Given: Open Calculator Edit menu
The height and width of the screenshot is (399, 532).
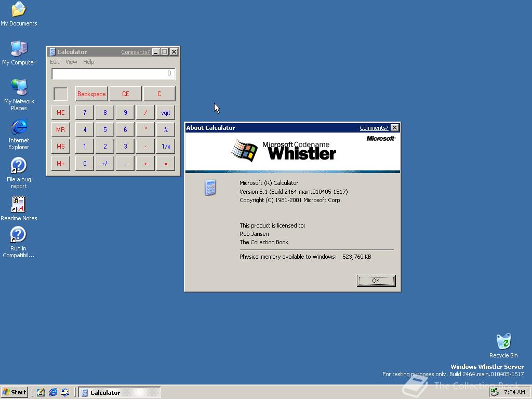Looking at the screenshot, I should point(55,62).
